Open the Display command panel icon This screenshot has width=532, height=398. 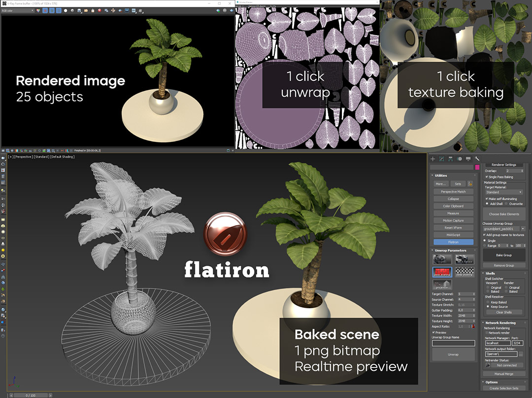click(x=468, y=159)
